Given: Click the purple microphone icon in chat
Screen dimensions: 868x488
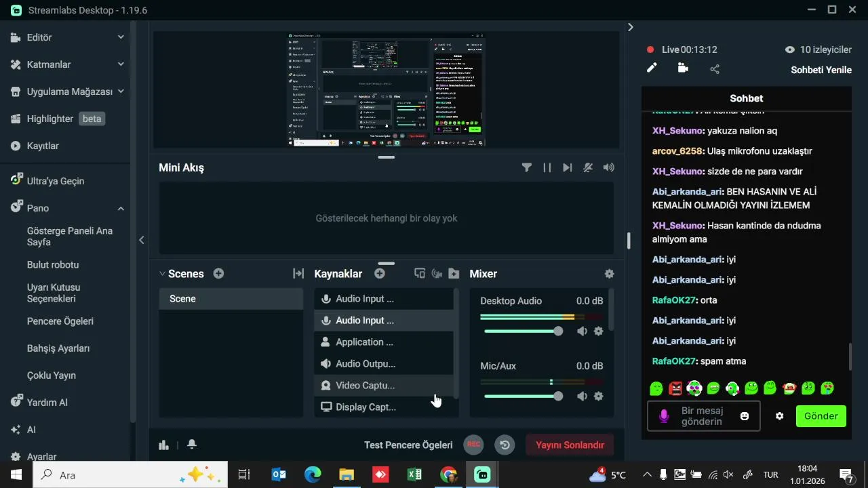Looking at the screenshot, I should [x=664, y=416].
